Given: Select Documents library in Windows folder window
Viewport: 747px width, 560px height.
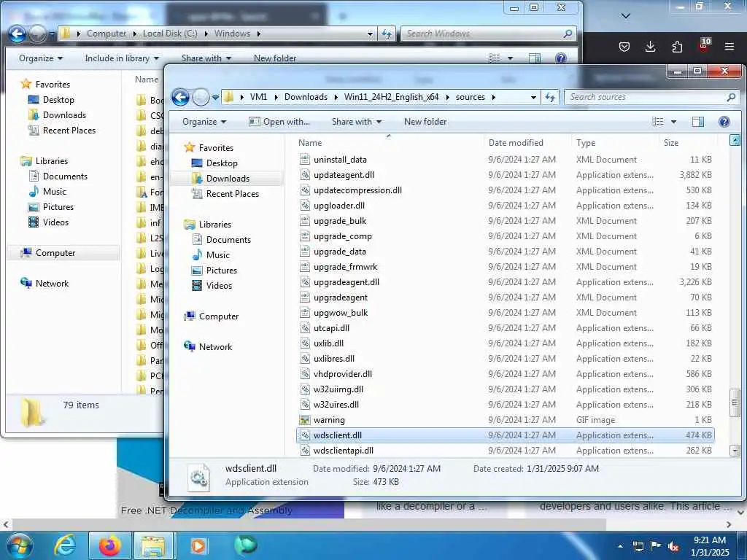Looking at the screenshot, I should 65,176.
